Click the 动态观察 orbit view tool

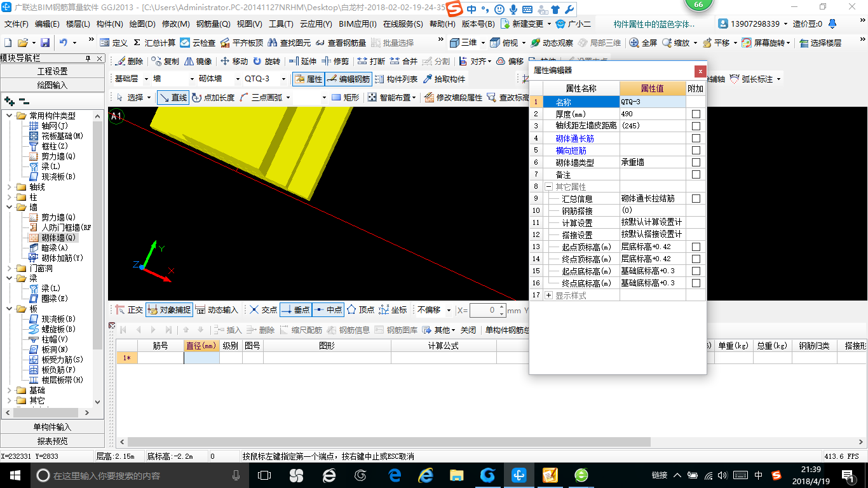(x=552, y=43)
